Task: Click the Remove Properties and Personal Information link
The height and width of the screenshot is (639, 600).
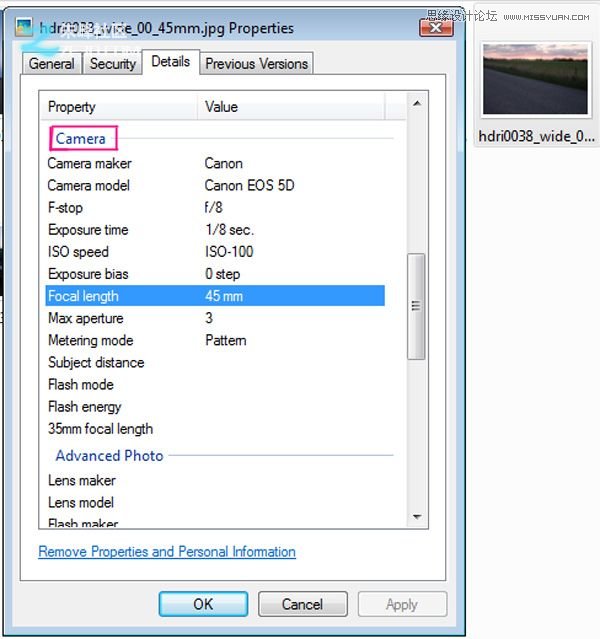Action: tap(167, 552)
